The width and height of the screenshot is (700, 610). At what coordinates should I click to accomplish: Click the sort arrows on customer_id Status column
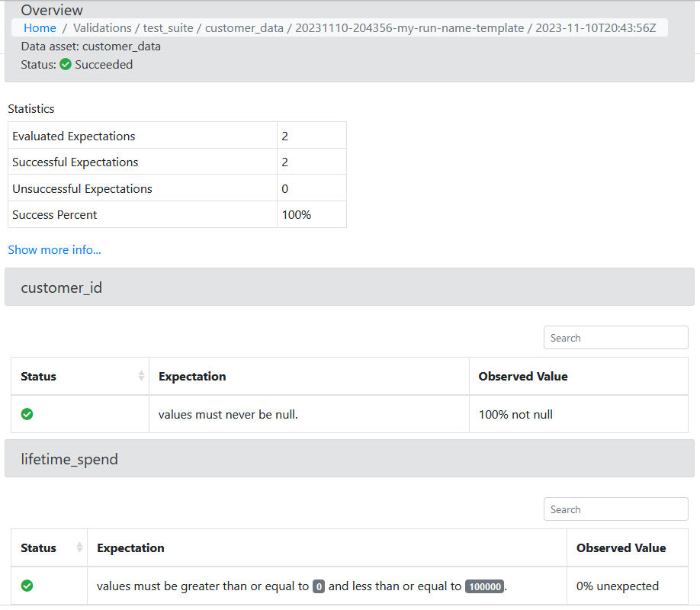142,375
